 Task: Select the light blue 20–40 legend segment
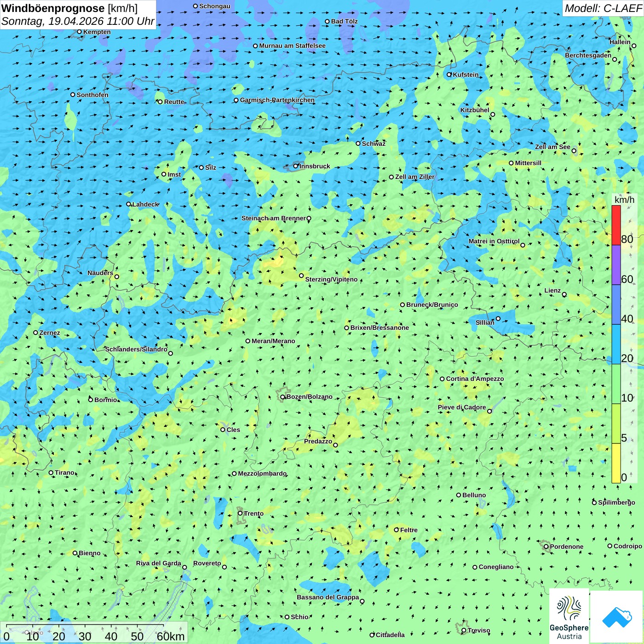616,345
